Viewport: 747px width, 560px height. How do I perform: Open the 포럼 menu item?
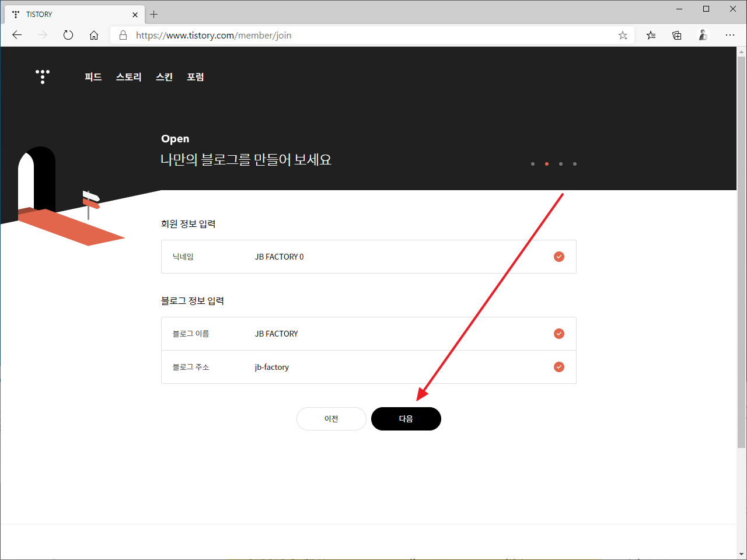click(196, 77)
